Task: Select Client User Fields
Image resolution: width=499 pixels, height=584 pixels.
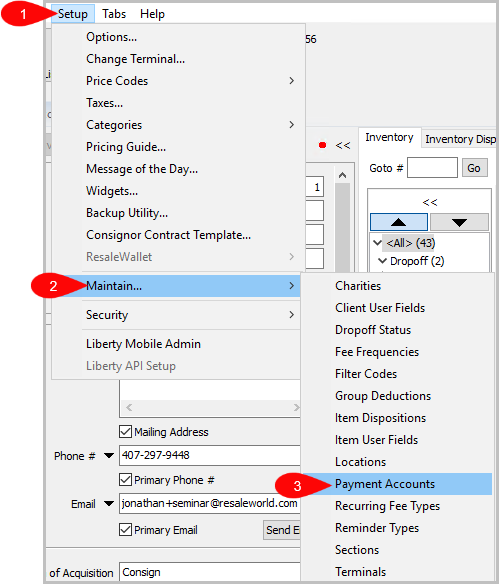Action: [x=397, y=308]
